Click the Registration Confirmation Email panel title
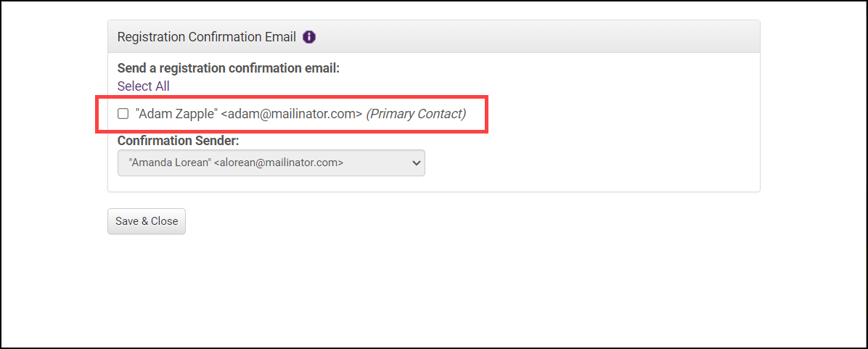 pos(206,37)
